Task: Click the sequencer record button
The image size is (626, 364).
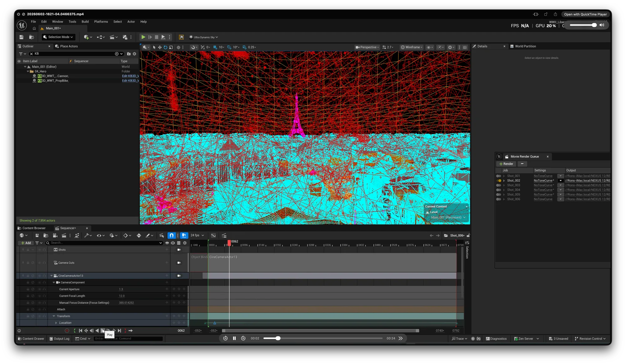Action: pos(67,331)
